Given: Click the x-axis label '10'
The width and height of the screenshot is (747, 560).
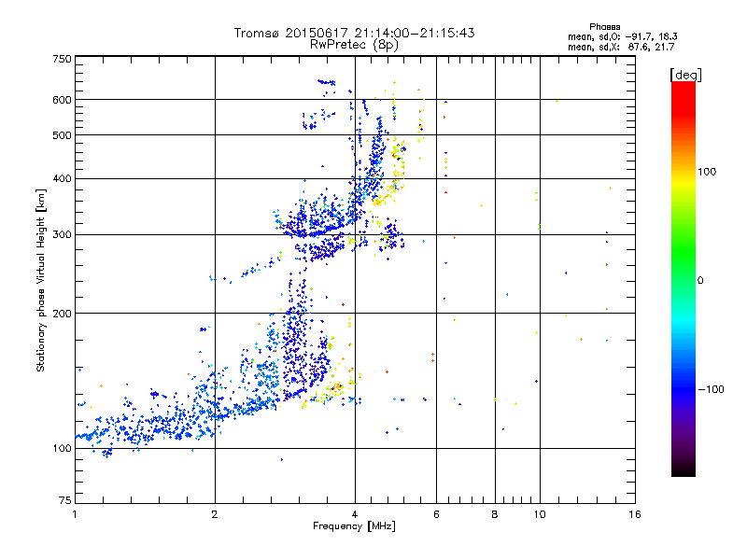Looking at the screenshot, I should [540, 514].
